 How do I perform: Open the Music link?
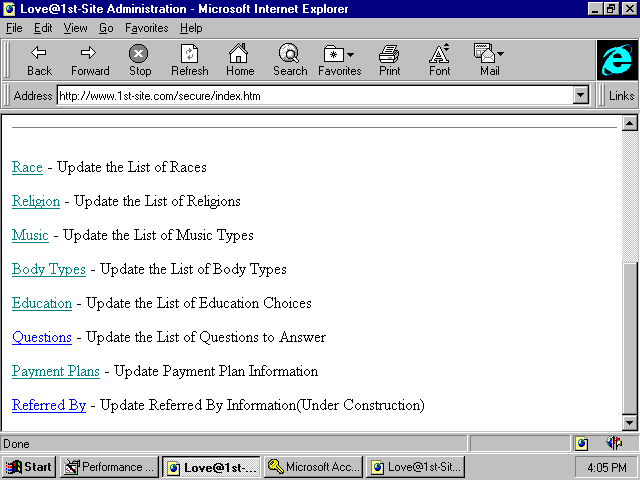click(30, 235)
